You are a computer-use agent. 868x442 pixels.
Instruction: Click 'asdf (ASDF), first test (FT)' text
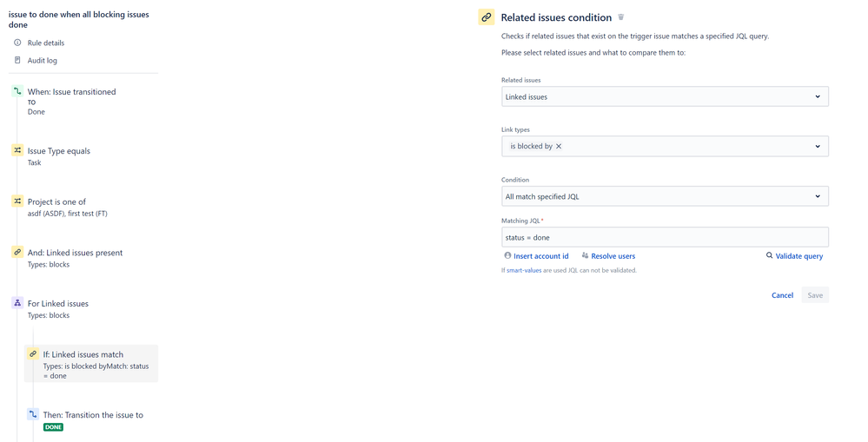(68, 214)
